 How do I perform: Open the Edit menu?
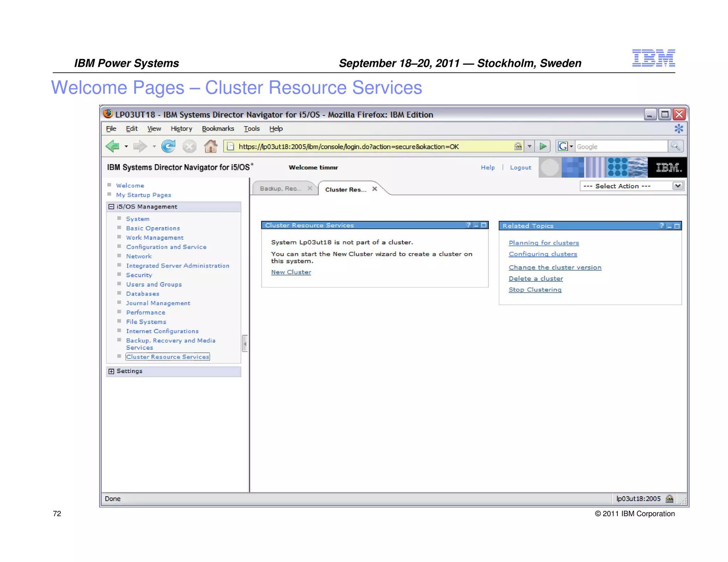132,129
